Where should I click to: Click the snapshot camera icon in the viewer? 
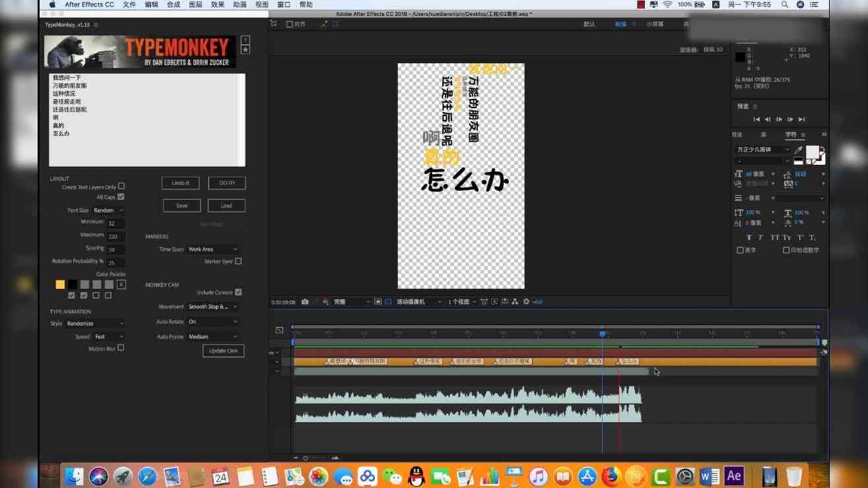pos(305,301)
